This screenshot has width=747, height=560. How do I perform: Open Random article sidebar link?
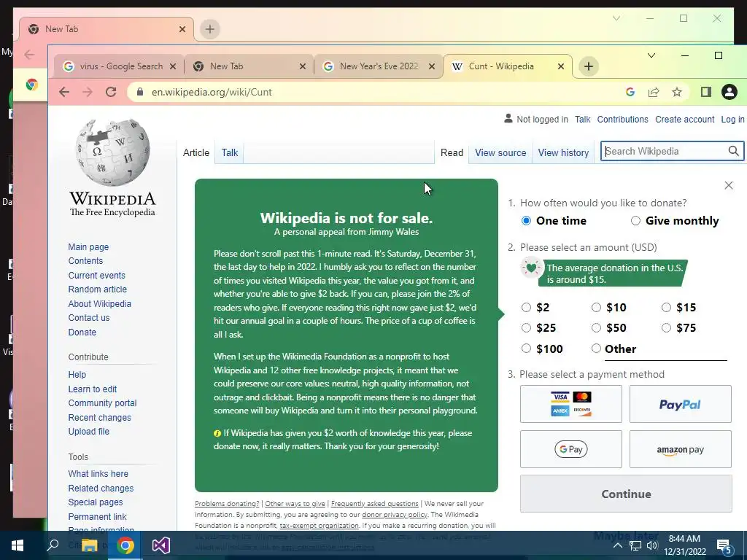(x=98, y=289)
